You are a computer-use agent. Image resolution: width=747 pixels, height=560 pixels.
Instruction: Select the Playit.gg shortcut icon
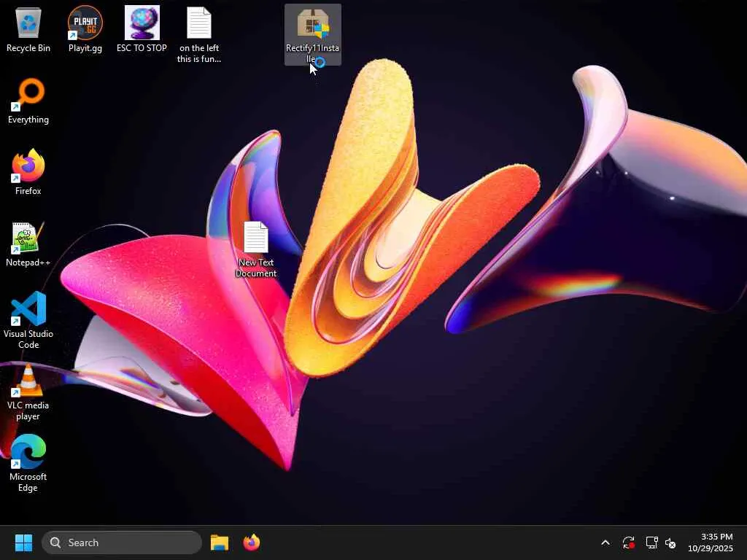(x=85, y=29)
